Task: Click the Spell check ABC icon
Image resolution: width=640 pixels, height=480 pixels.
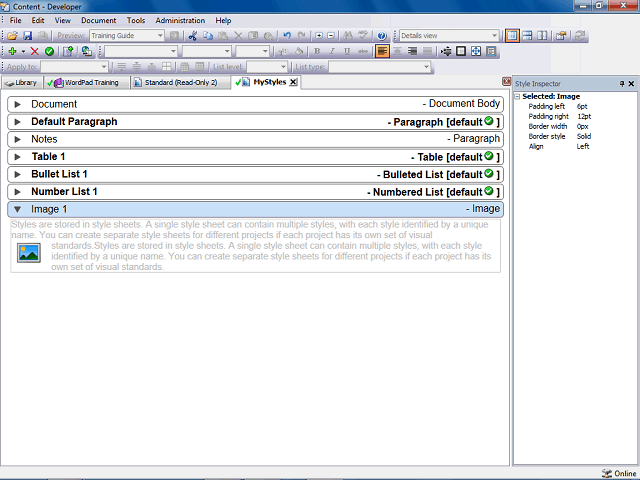Action: coord(363,36)
